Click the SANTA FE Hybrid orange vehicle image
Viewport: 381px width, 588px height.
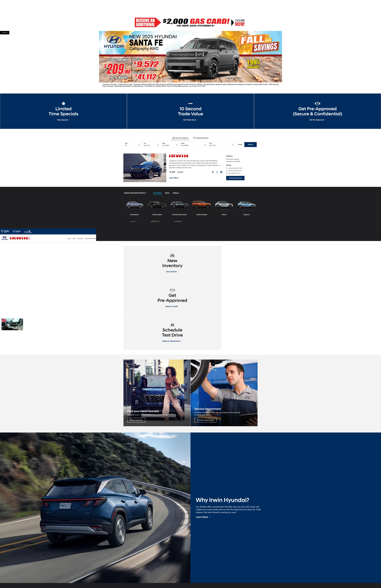tap(202, 205)
